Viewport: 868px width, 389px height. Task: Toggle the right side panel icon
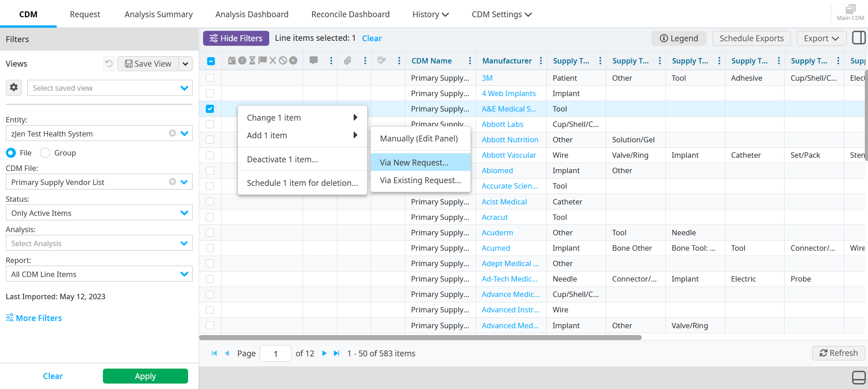(858, 38)
